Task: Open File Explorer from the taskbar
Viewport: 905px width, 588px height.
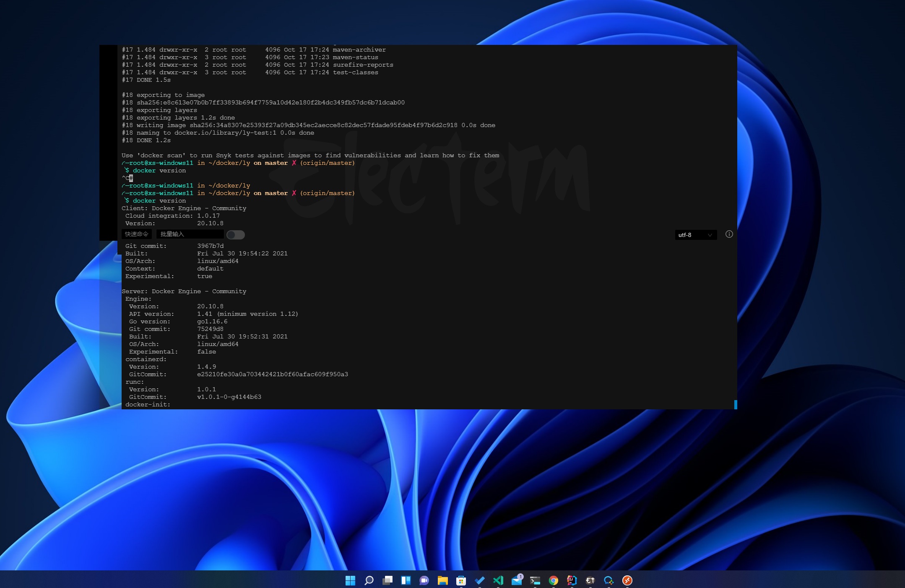Action: (443, 580)
